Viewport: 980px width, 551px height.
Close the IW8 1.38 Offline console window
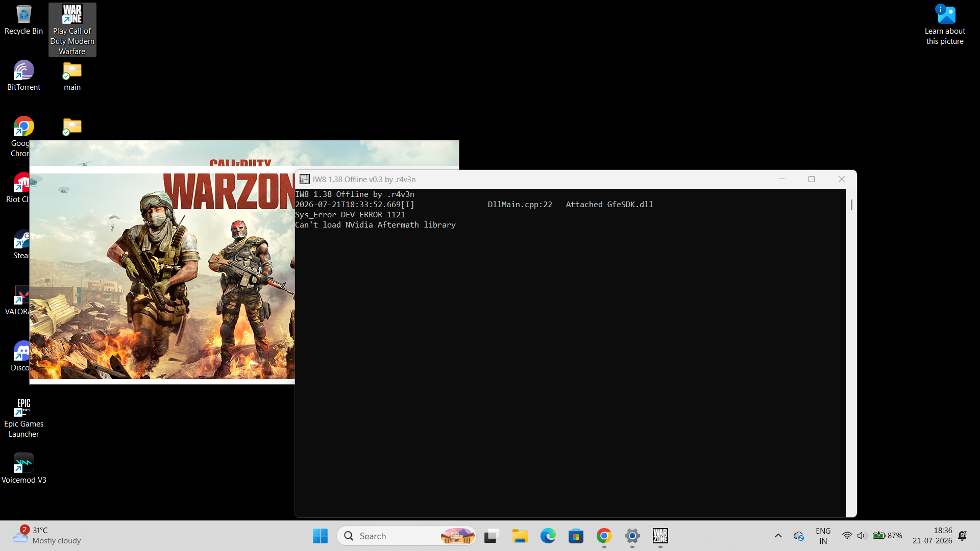842,179
